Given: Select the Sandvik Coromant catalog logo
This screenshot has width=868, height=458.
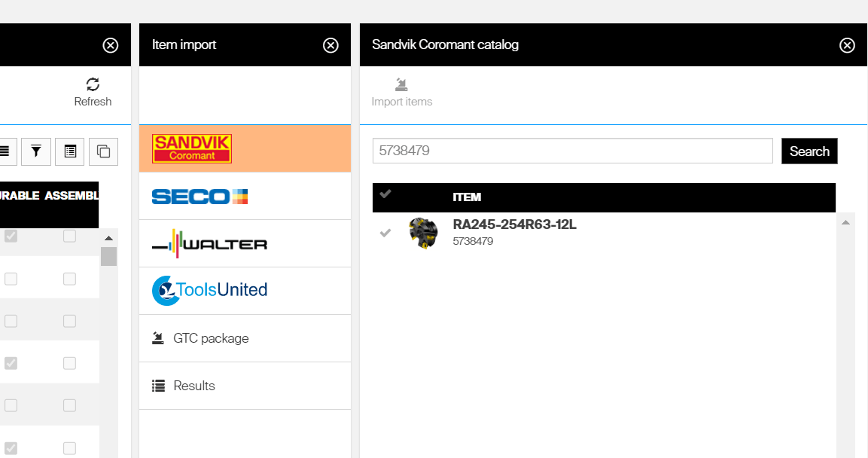Looking at the screenshot, I should [192, 148].
